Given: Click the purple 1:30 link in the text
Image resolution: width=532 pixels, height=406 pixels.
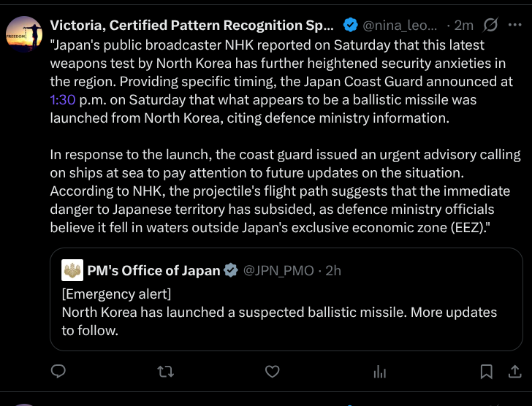Looking at the screenshot, I should (x=64, y=100).
